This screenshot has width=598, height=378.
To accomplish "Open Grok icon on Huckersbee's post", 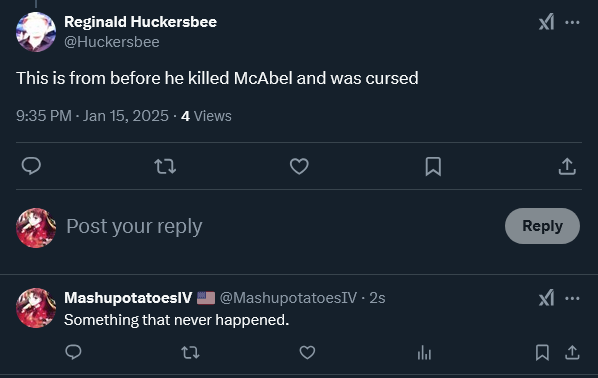I will pos(546,22).
